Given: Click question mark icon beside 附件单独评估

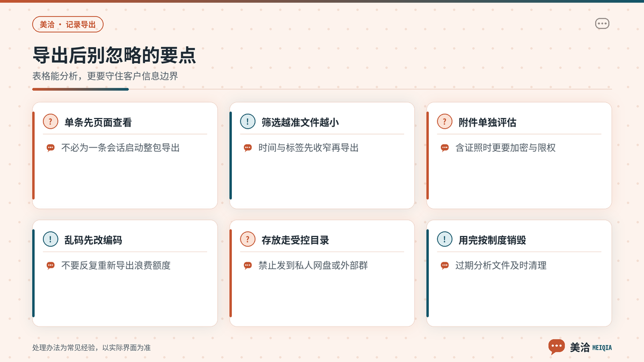Looking at the screenshot, I should pyautogui.click(x=444, y=122).
